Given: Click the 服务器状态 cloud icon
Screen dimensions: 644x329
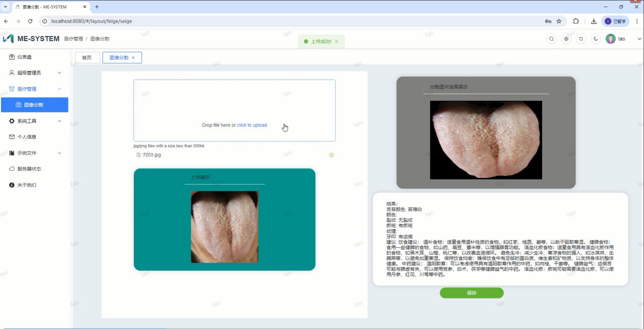Looking at the screenshot, I should point(12,169).
